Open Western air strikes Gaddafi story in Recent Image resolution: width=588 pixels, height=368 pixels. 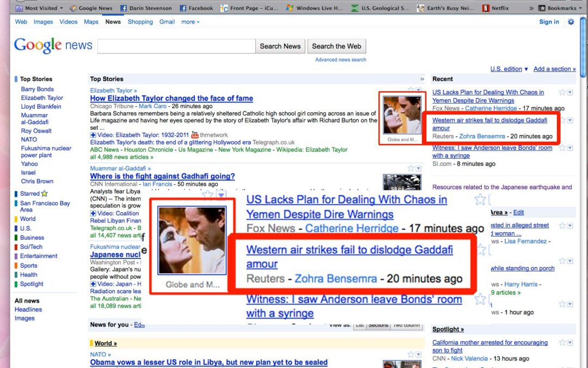click(x=489, y=124)
